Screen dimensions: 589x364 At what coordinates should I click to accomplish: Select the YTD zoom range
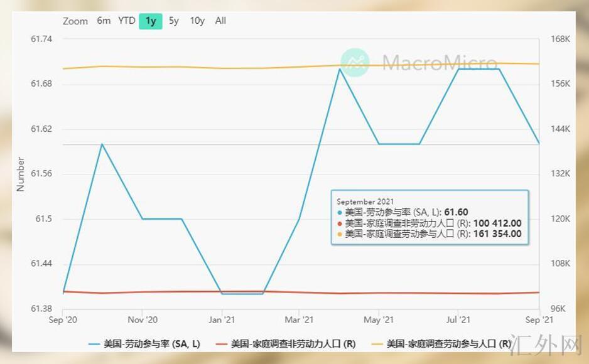[127, 21]
